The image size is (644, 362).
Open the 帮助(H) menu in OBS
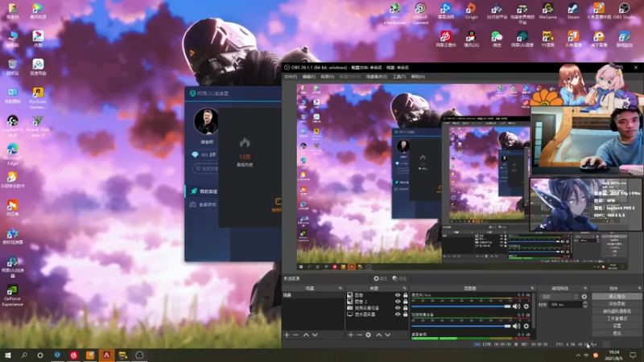pyautogui.click(x=418, y=76)
